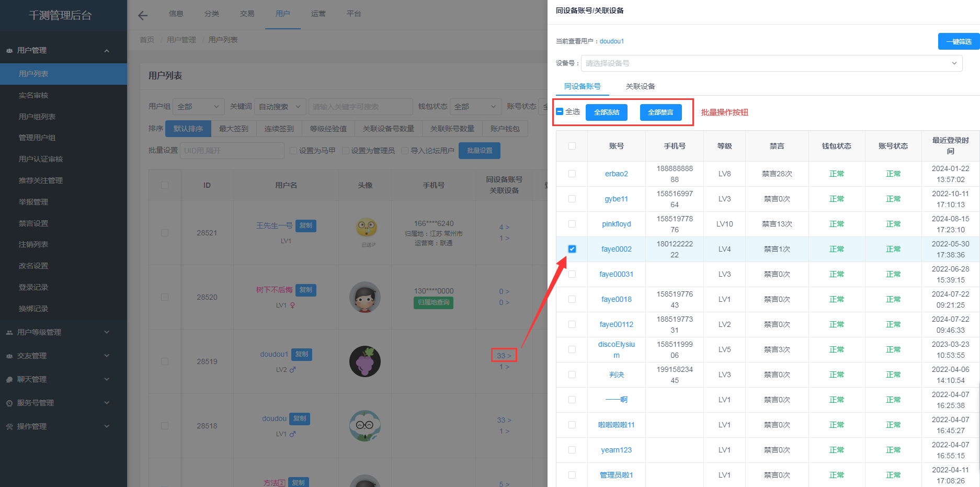Open the 自动搜索 keyword dropdown
The width and height of the screenshot is (980, 487).
pos(280,107)
